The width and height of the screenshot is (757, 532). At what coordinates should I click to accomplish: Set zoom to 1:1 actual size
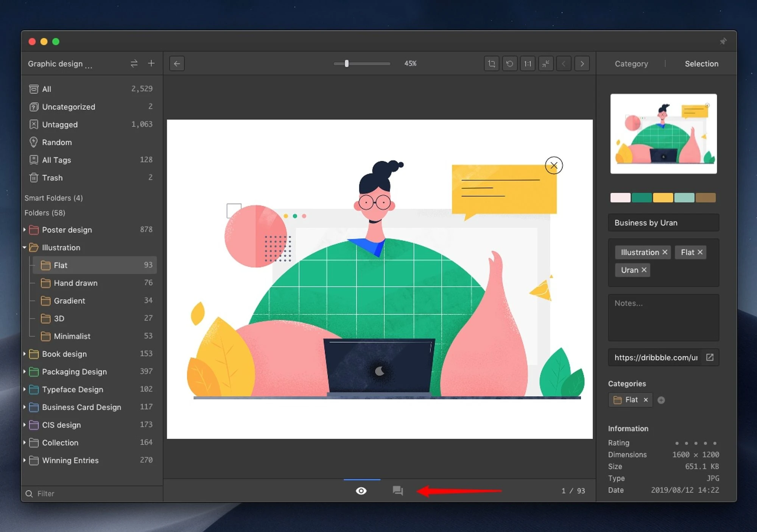(528, 64)
